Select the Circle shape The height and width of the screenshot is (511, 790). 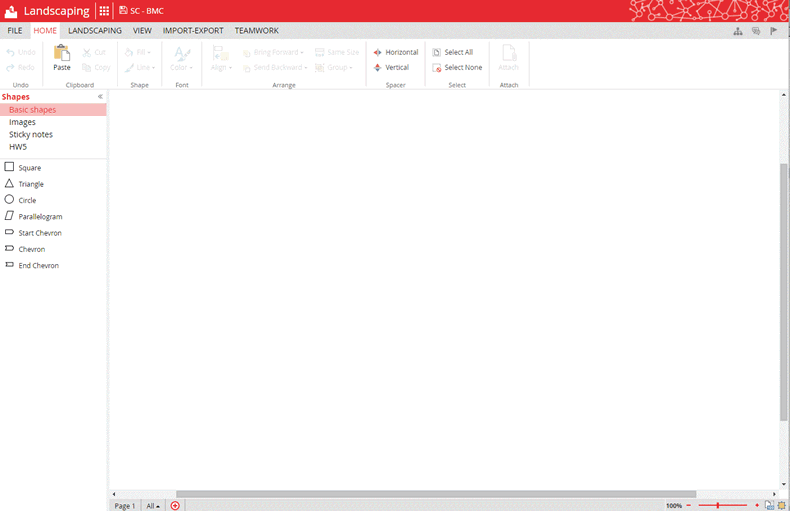[27, 200]
